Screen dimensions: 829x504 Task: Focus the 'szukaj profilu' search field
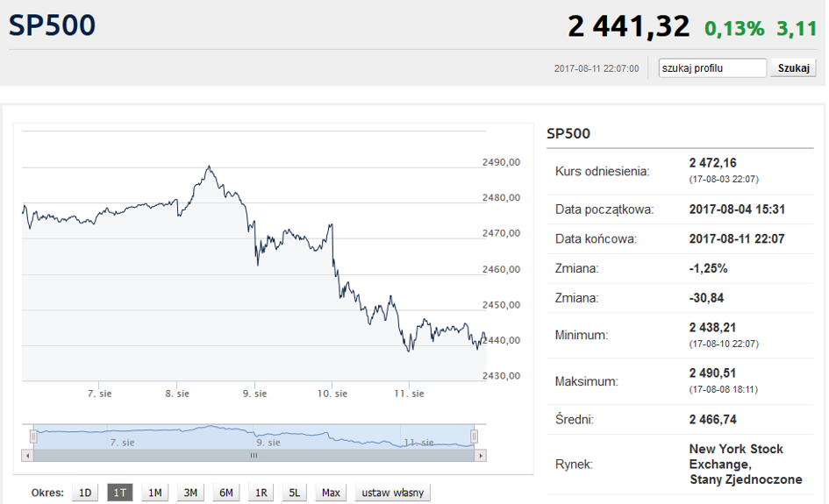(x=712, y=68)
